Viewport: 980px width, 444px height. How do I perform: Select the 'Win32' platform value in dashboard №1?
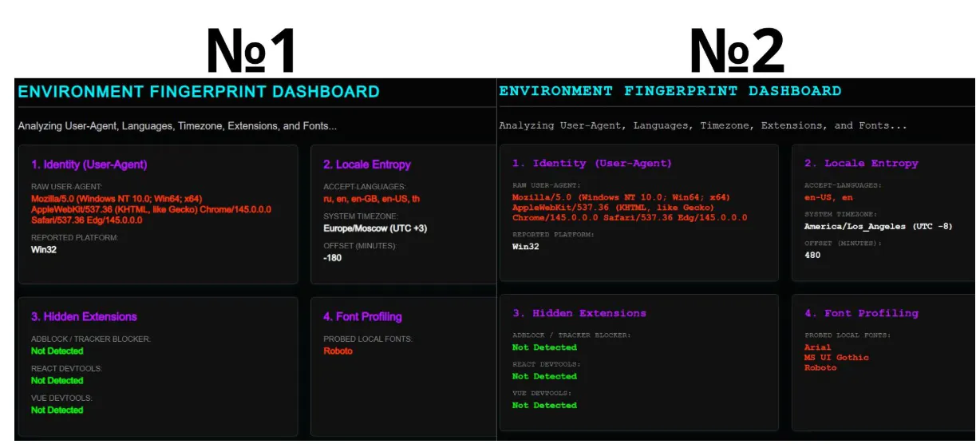[x=44, y=250]
